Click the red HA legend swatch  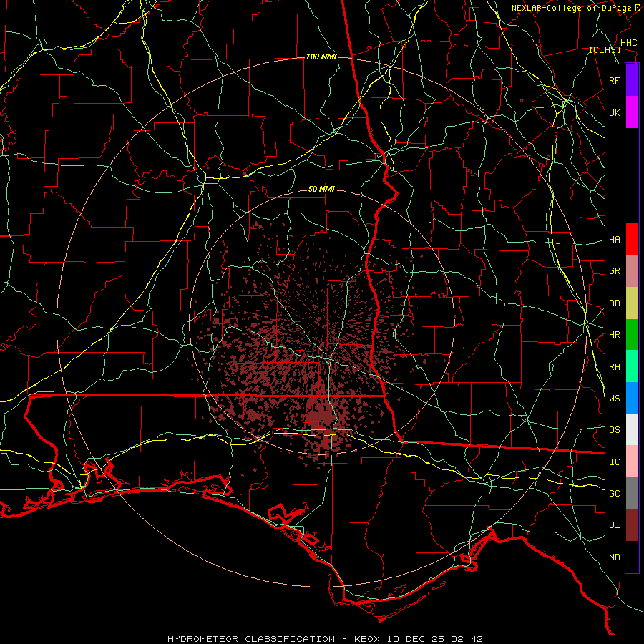pyautogui.click(x=632, y=239)
